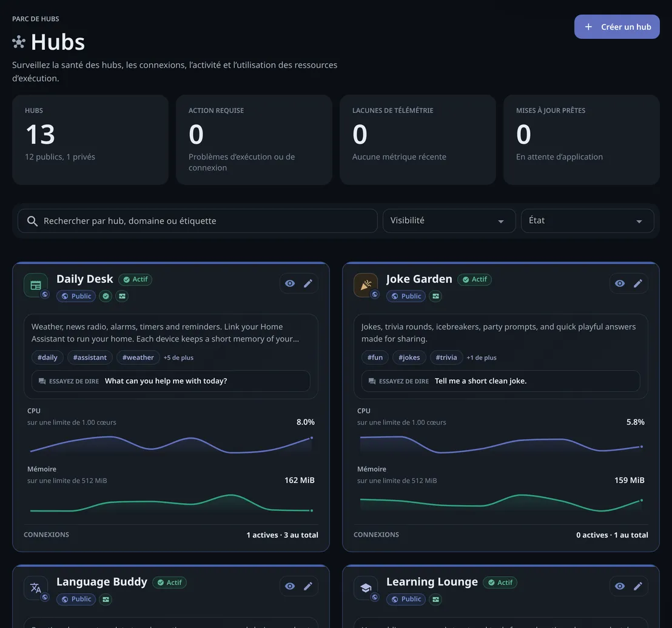
Task: Click the Language Buddy translate icon
Action: pos(36,588)
